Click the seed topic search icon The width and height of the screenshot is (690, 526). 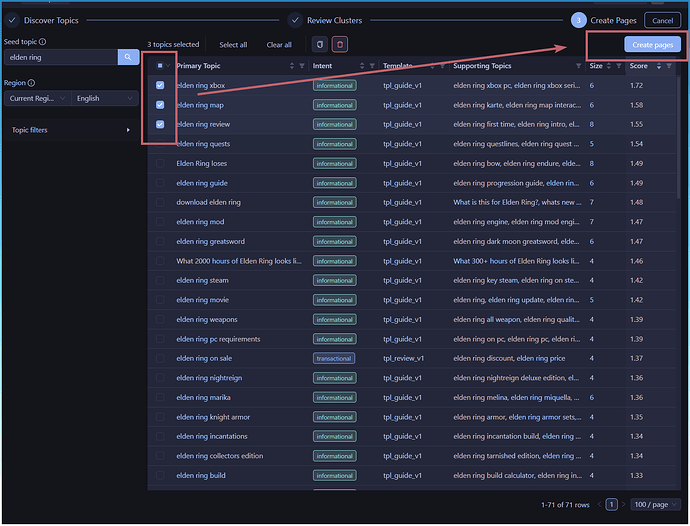click(128, 58)
